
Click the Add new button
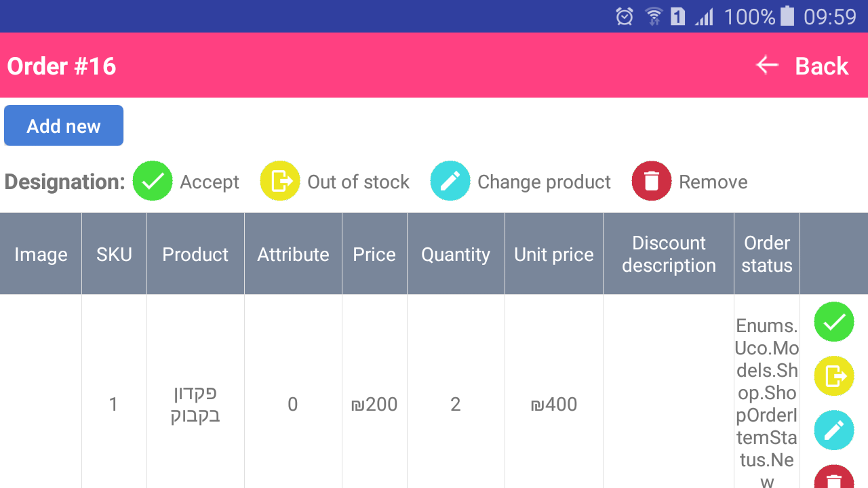pyautogui.click(x=64, y=125)
